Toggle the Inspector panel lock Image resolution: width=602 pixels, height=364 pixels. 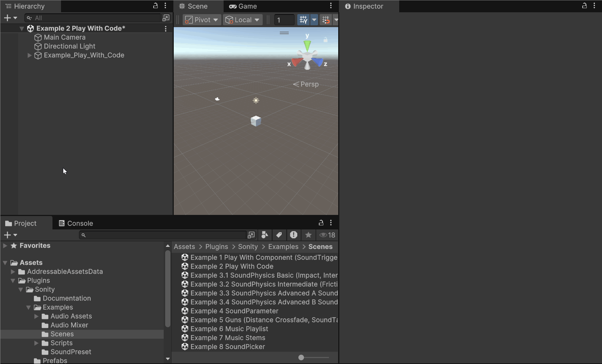pyautogui.click(x=585, y=6)
